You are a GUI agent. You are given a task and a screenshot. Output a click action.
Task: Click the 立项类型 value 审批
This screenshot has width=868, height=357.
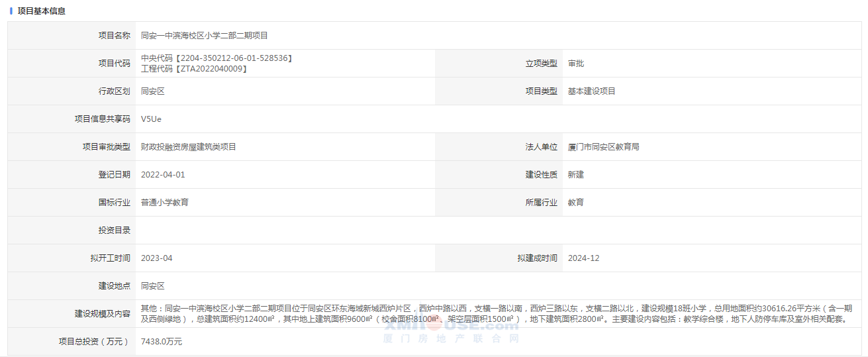pos(576,64)
